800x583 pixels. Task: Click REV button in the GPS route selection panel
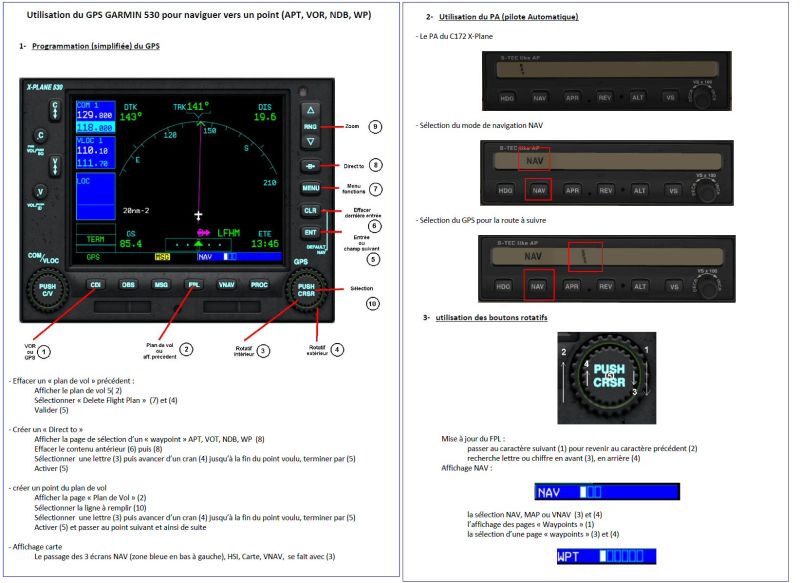pos(605,287)
